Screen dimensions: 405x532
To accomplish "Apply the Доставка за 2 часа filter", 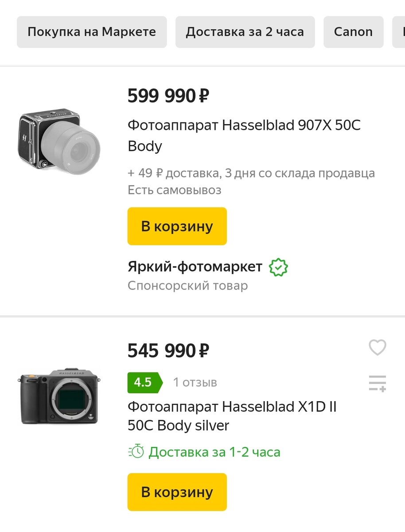I will pos(245,31).
